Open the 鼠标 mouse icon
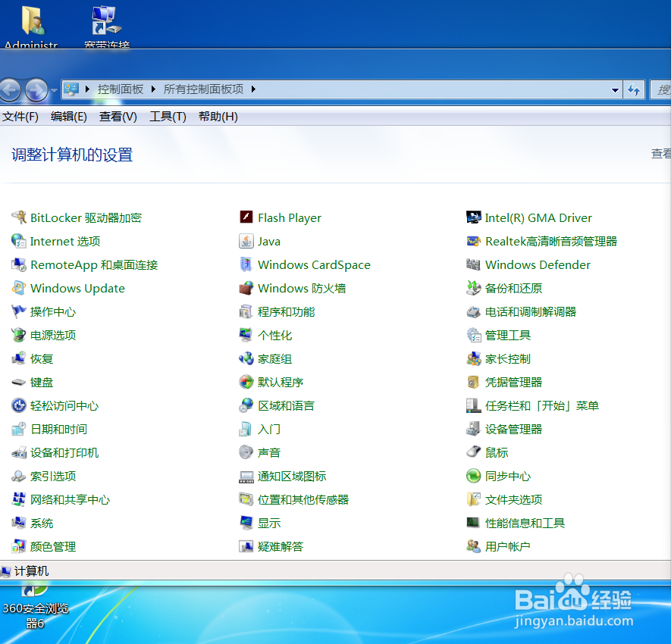Screen dimensions: 671x644 474,453
